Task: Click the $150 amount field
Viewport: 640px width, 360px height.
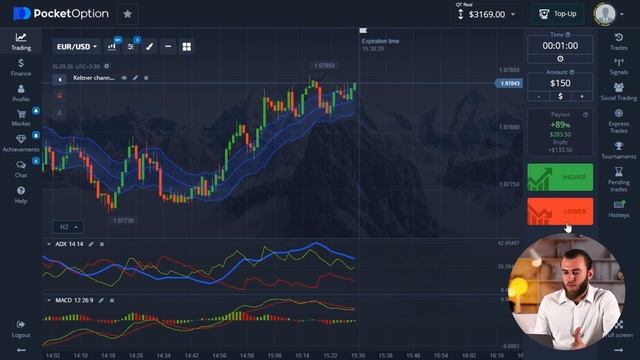Action: (x=560, y=83)
